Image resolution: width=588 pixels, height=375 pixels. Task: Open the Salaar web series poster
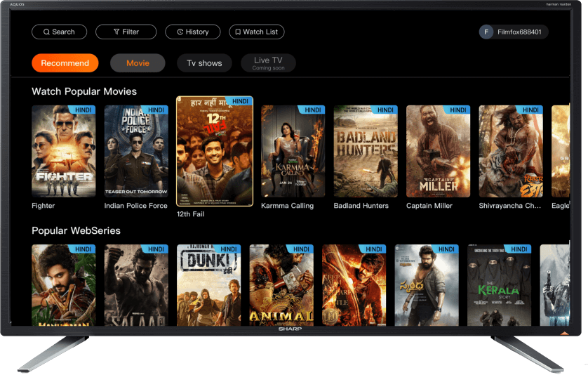point(136,285)
